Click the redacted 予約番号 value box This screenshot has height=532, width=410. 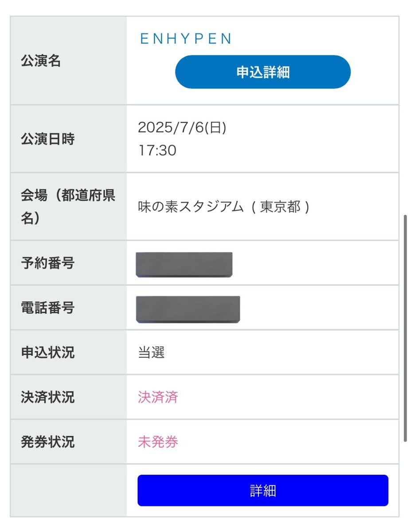click(x=184, y=265)
